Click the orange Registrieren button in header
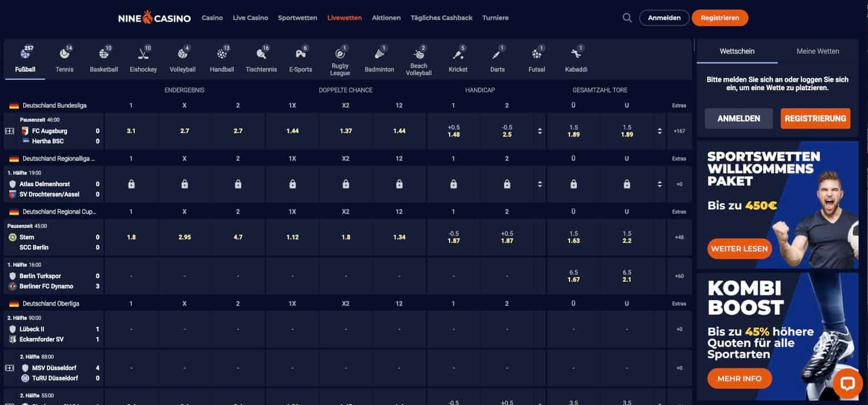This screenshot has width=868, height=405. coord(719,18)
